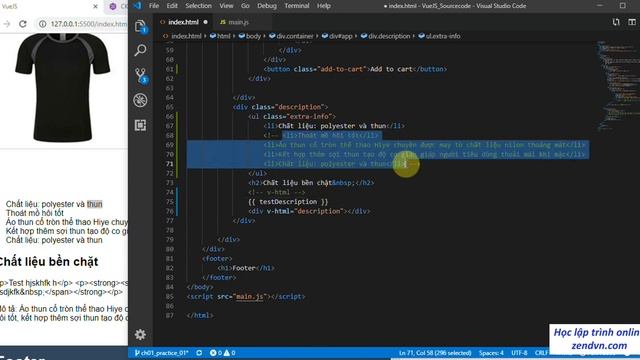The height and width of the screenshot is (360, 640).
Task: Reload the browser page
Action: (23, 24)
